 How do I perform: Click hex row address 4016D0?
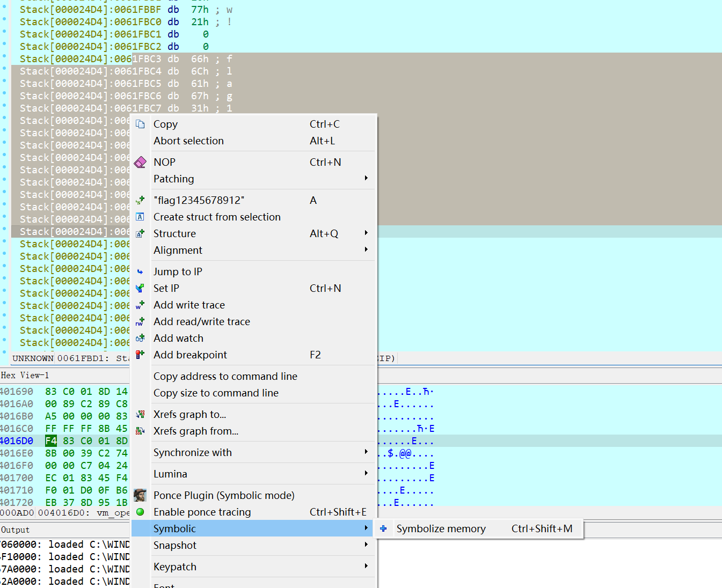pyautogui.click(x=17, y=441)
